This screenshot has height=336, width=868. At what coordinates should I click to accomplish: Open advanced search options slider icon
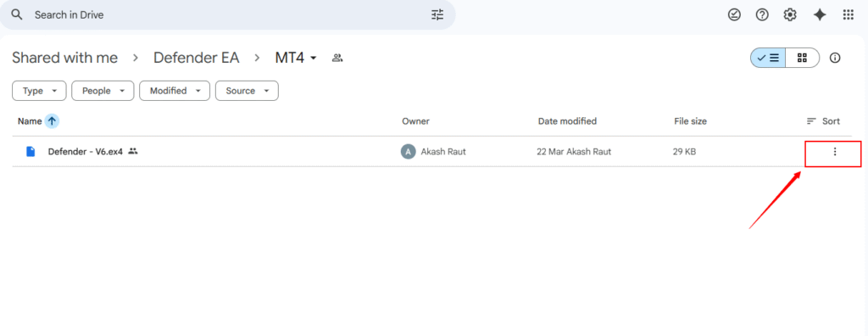coord(437,15)
